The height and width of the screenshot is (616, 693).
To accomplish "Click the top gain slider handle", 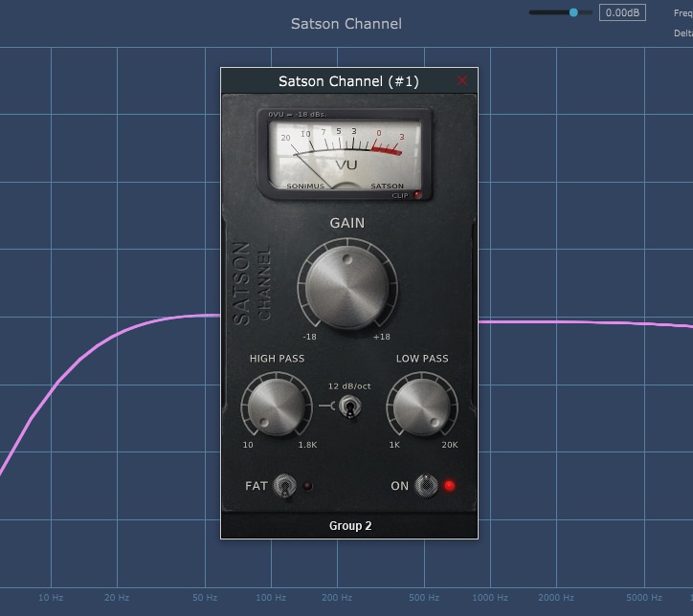I will pos(573,12).
